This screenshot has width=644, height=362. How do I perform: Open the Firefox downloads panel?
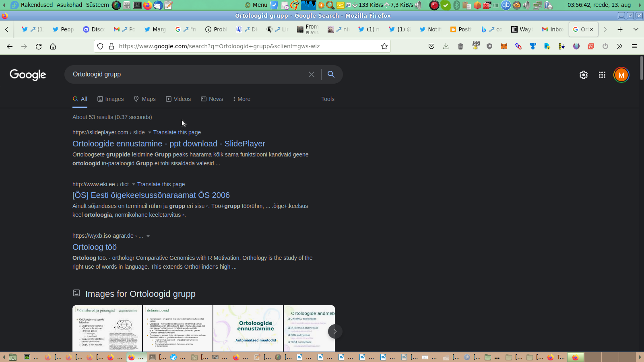tap(446, 46)
